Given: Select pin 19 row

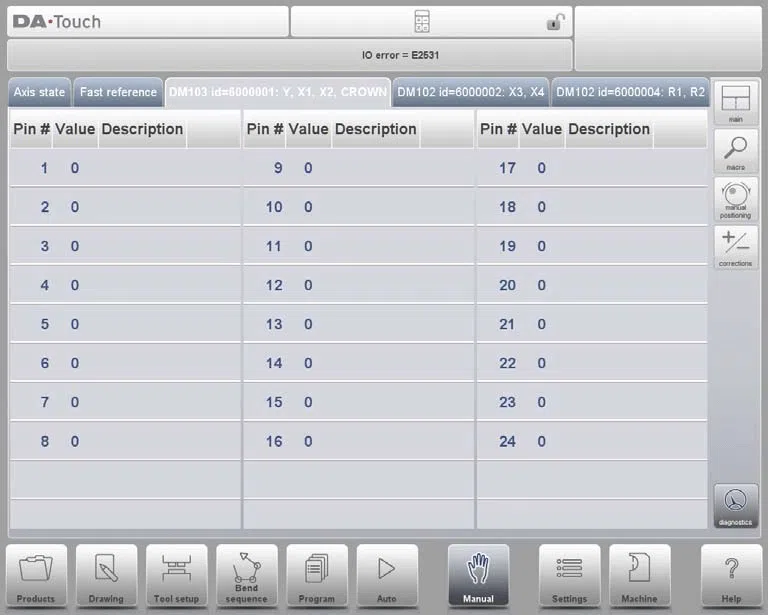Looking at the screenshot, I should (592, 246).
